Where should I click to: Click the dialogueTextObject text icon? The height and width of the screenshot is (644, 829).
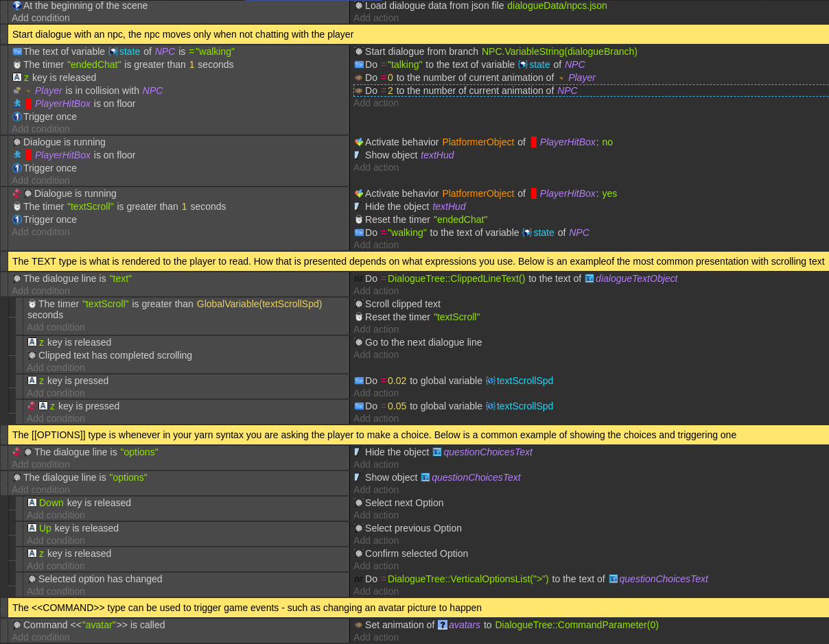click(x=589, y=278)
